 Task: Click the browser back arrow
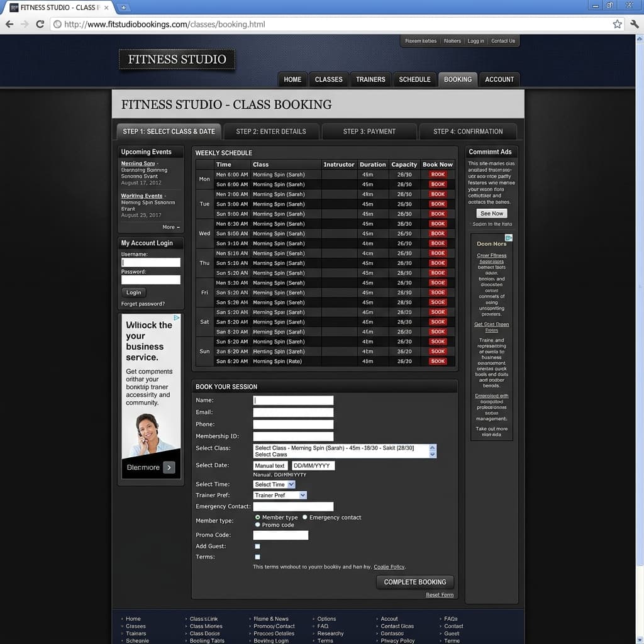click(9, 25)
